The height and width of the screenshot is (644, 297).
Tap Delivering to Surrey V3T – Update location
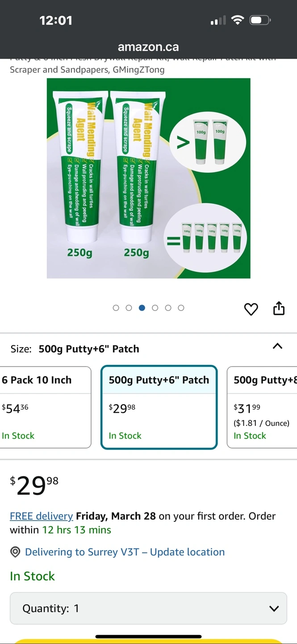125,552
